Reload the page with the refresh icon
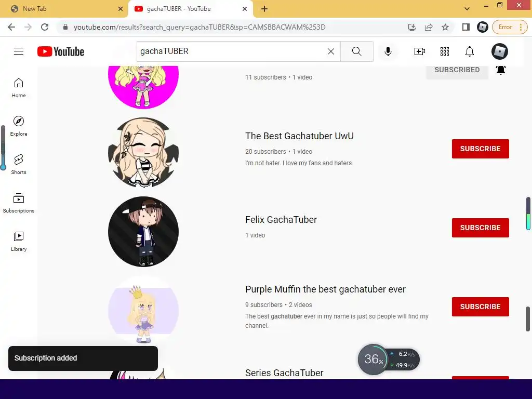Image resolution: width=532 pixels, height=399 pixels. pos(45,27)
